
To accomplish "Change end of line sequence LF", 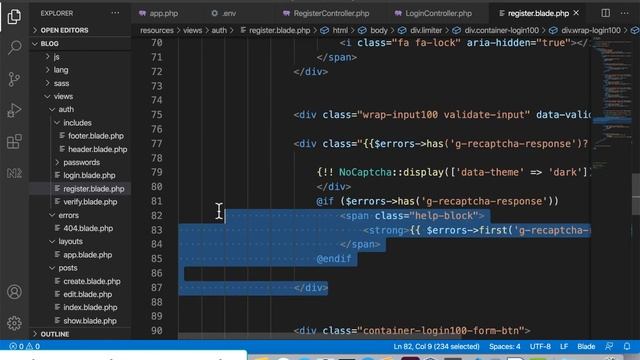I will [x=564, y=347].
